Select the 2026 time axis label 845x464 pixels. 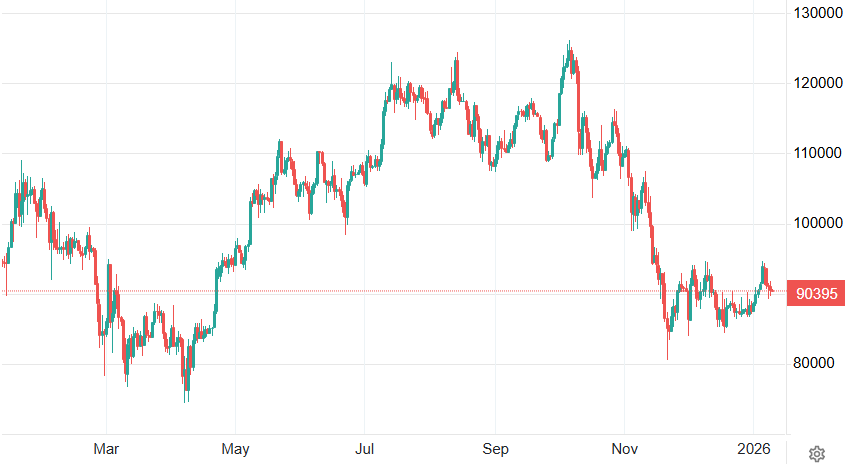coord(753,447)
